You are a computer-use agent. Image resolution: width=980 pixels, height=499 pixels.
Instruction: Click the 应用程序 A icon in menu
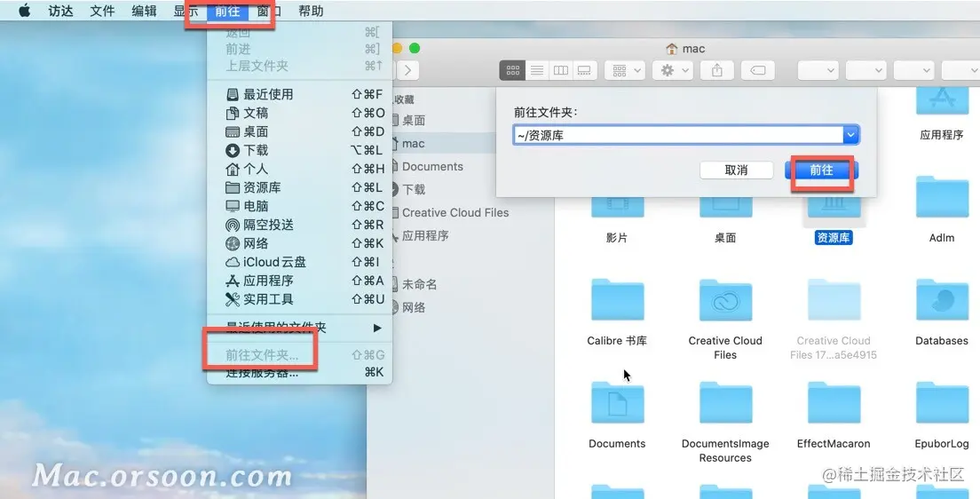coord(233,281)
